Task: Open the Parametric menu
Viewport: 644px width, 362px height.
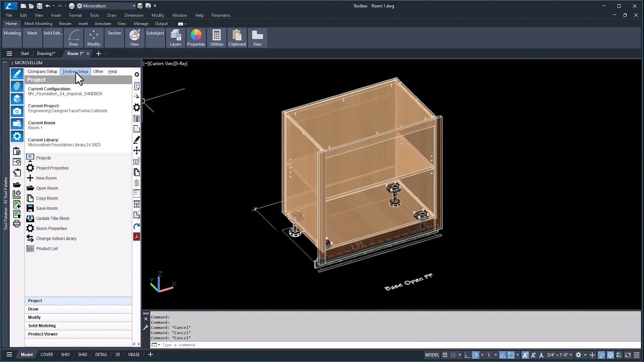Action: (x=221, y=15)
